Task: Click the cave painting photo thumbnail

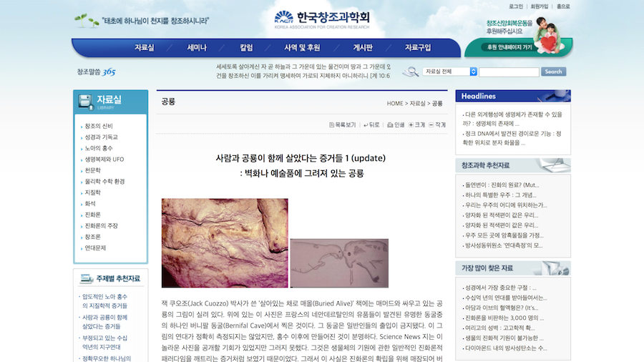Action: (x=224, y=233)
